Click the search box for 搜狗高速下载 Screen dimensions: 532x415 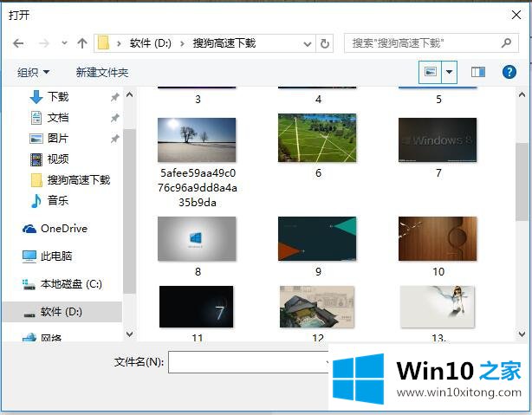click(431, 43)
